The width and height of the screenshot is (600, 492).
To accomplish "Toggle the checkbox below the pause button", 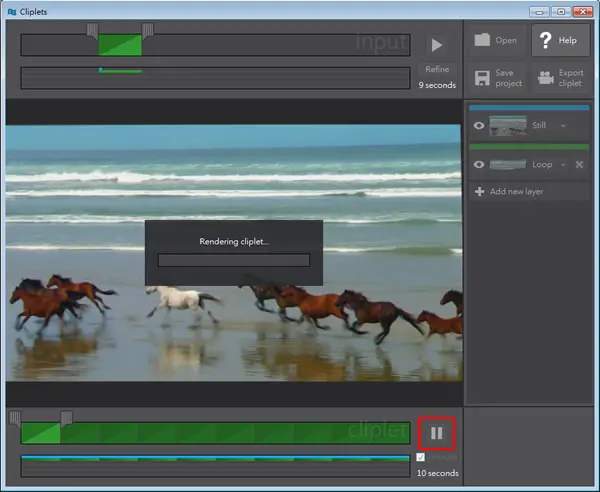I will point(421,457).
